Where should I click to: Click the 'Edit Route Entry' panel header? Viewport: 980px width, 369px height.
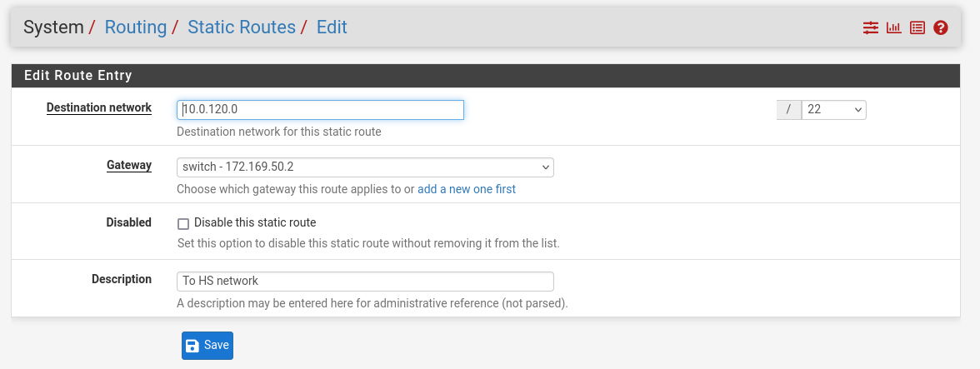[x=78, y=75]
